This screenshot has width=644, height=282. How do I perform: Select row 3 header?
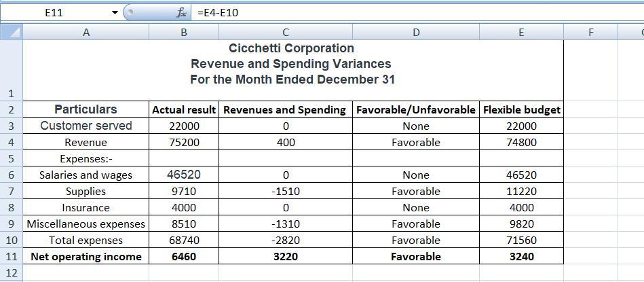pos(11,126)
